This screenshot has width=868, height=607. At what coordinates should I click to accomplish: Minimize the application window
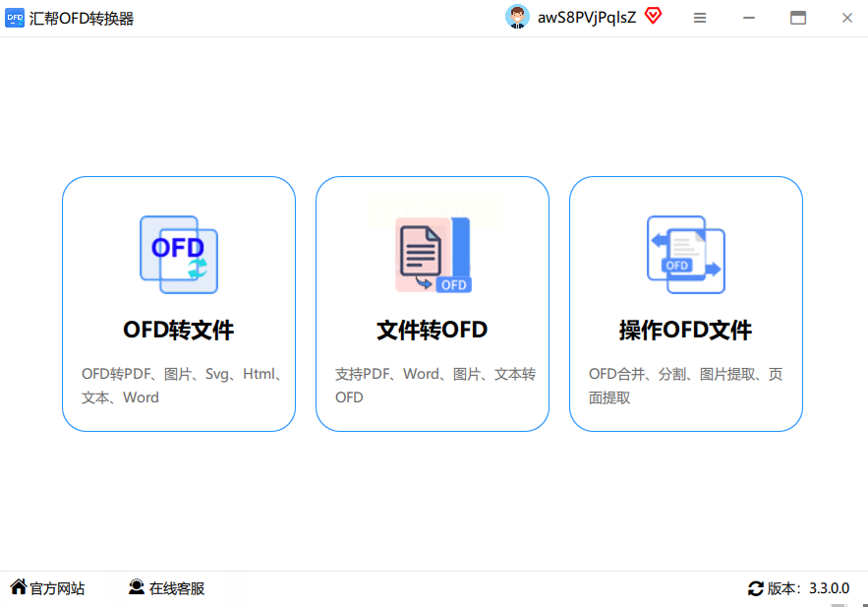pyautogui.click(x=749, y=18)
